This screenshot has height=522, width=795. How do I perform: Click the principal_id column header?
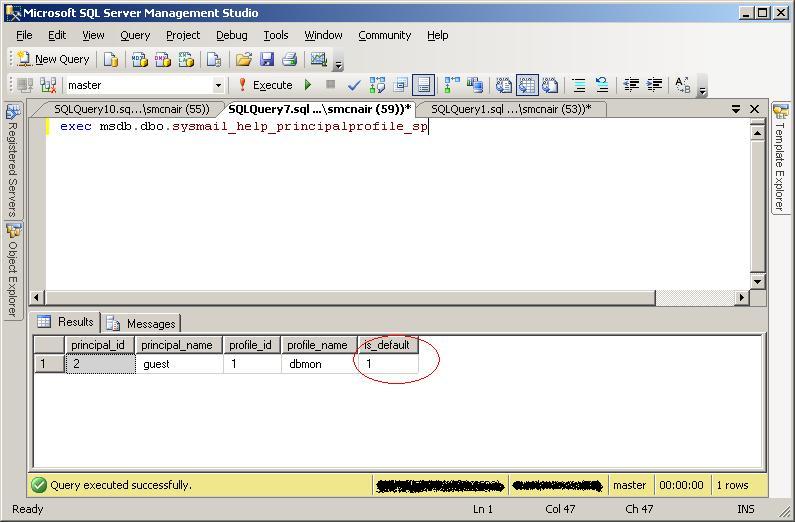pyautogui.click(x=98, y=345)
